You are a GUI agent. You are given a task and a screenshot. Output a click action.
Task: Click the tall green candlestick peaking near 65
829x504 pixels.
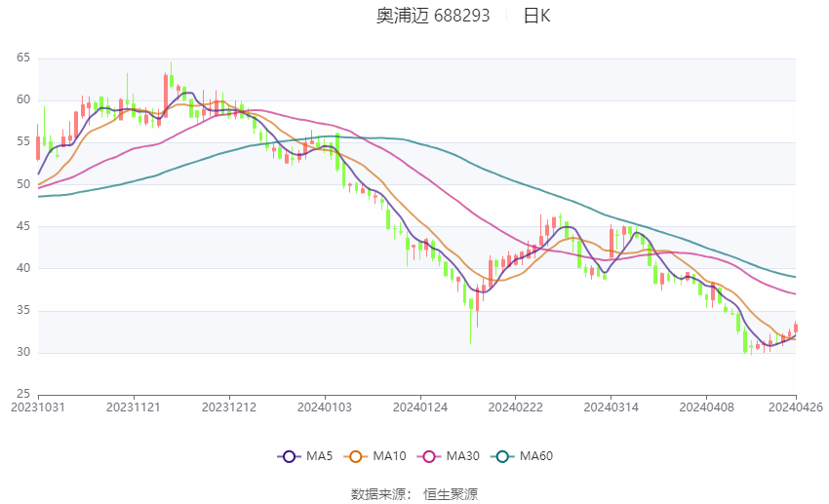click(172, 75)
